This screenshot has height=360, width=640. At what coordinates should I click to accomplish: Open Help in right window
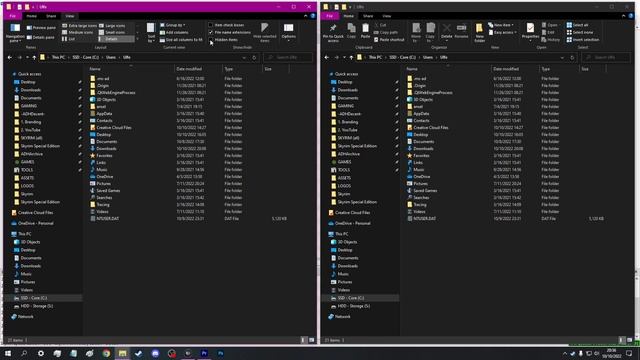(631, 16)
